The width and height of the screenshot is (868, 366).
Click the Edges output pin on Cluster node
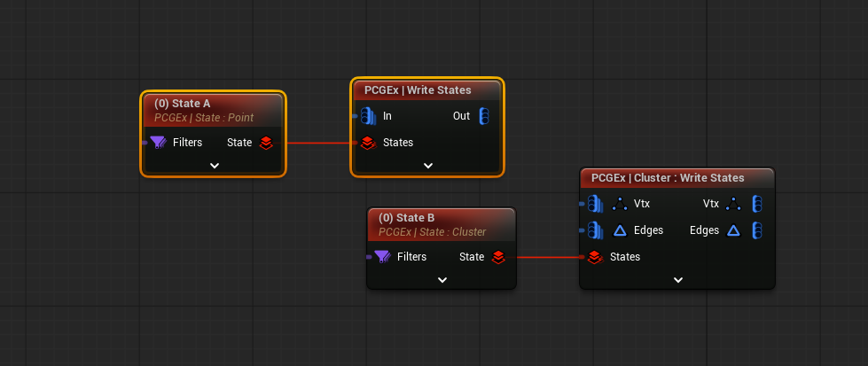(x=756, y=230)
